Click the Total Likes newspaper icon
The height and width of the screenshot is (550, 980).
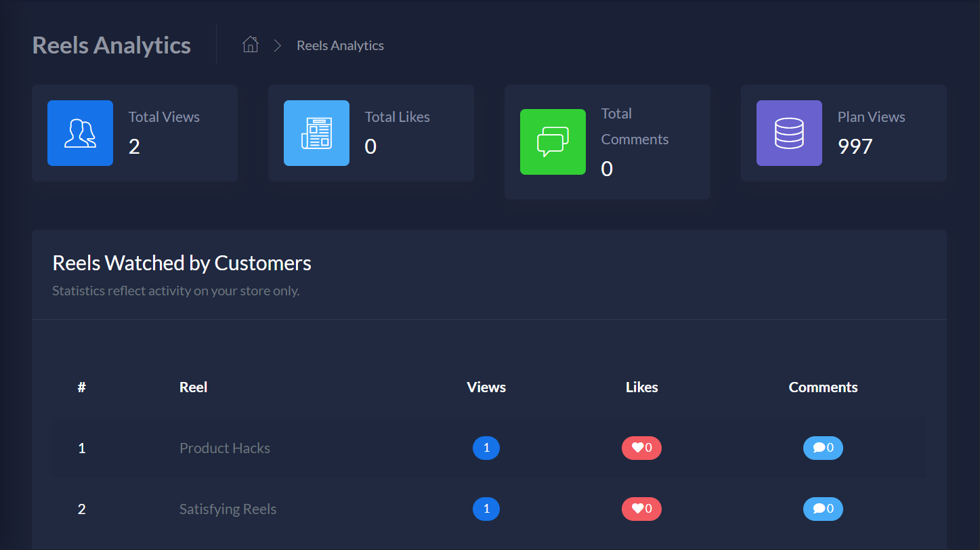316,133
